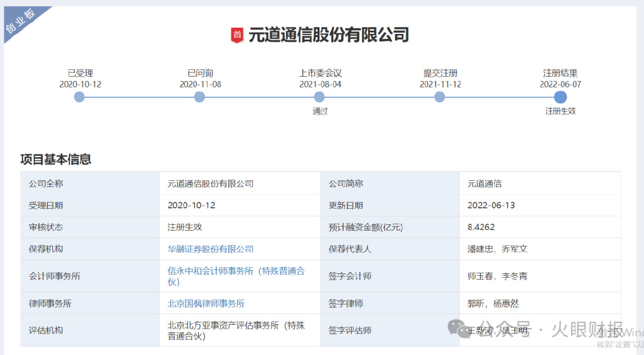Open the 北京国枫律师事务所 law firm link
Screen dimensions: 644x355
tap(206, 303)
